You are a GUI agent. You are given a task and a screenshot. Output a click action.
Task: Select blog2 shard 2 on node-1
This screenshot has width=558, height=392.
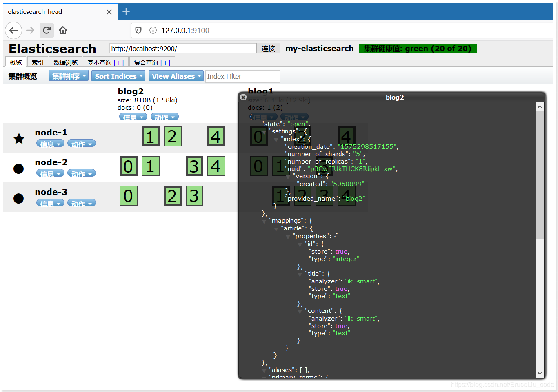(172, 137)
